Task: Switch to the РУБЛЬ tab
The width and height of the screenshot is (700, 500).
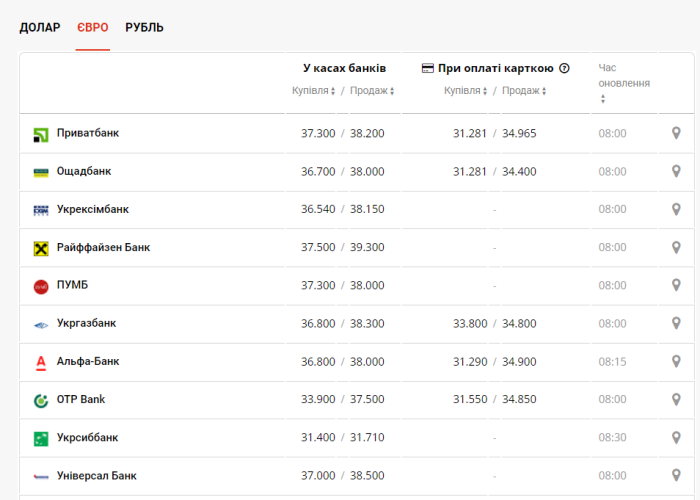Action: pos(144,27)
